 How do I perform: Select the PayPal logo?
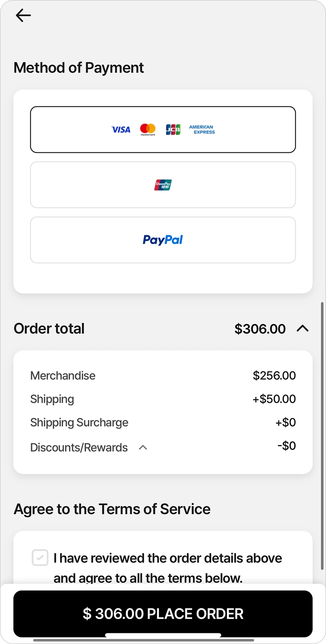163,240
